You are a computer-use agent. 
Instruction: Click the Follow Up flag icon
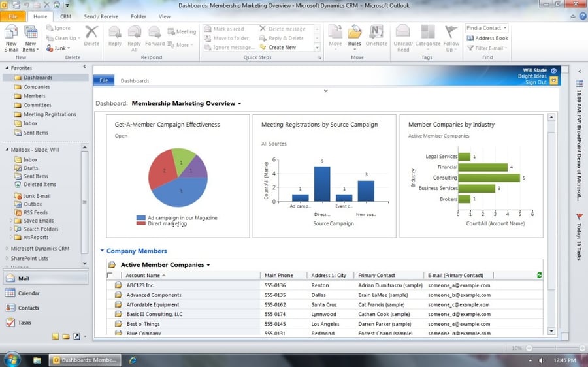click(451, 32)
